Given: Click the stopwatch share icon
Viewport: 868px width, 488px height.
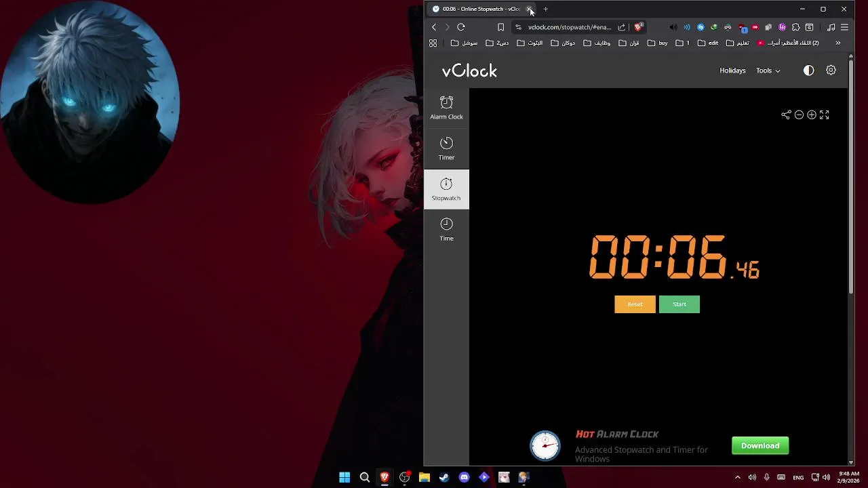Looking at the screenshot, I should (786, 115).
